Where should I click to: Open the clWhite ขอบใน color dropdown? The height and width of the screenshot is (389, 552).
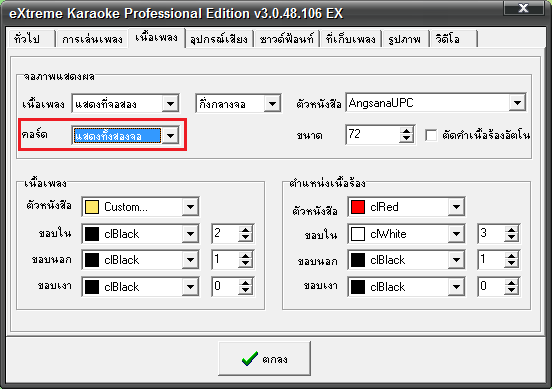[x=456, y=233]
